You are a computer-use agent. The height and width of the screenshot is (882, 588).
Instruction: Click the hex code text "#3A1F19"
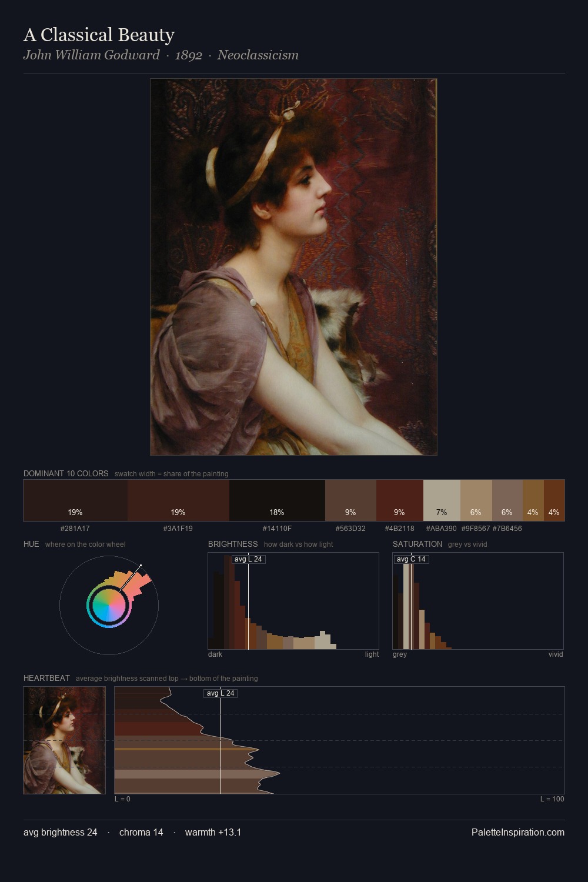click(x=178, y=529)
